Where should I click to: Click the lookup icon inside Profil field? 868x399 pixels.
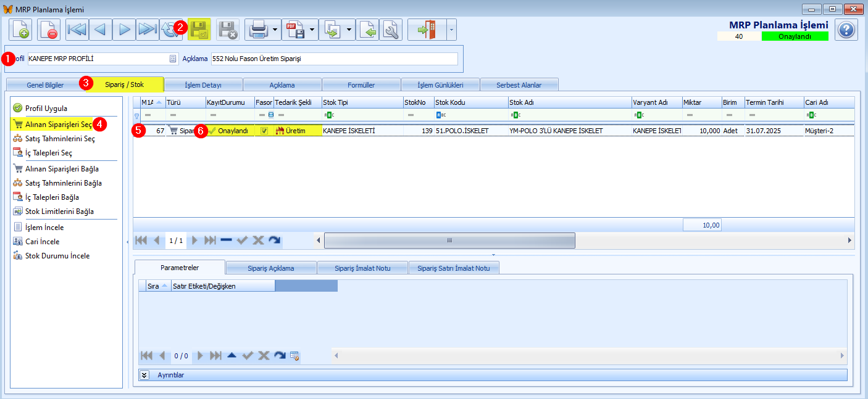tap(173, 59)
